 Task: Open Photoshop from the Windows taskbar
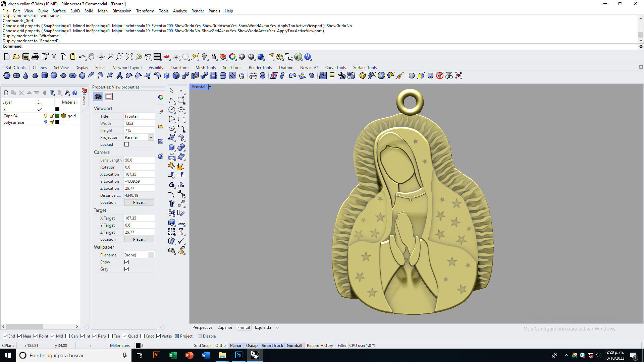(238, 355)
